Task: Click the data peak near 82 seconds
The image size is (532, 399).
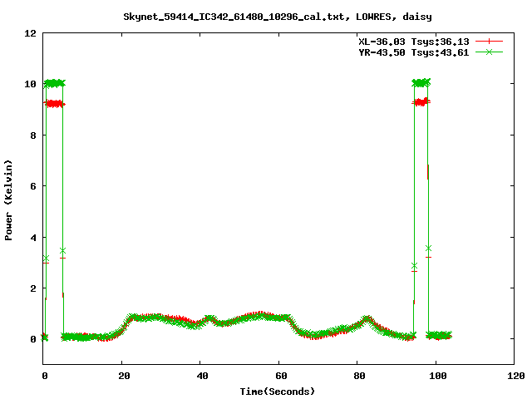Action: tap(367, 318)
